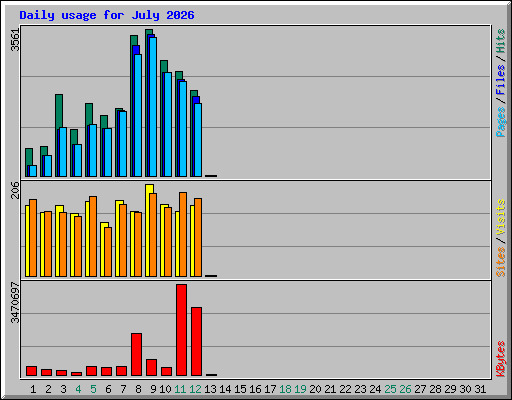This screenshot has width=512, height=400.
Task: Click the 206 visits axis value
Action: 15,190
